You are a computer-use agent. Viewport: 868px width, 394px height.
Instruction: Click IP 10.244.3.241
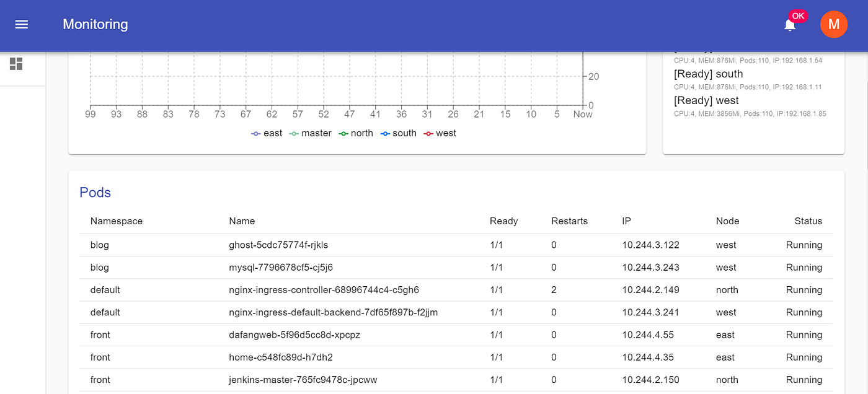(650, 312)
